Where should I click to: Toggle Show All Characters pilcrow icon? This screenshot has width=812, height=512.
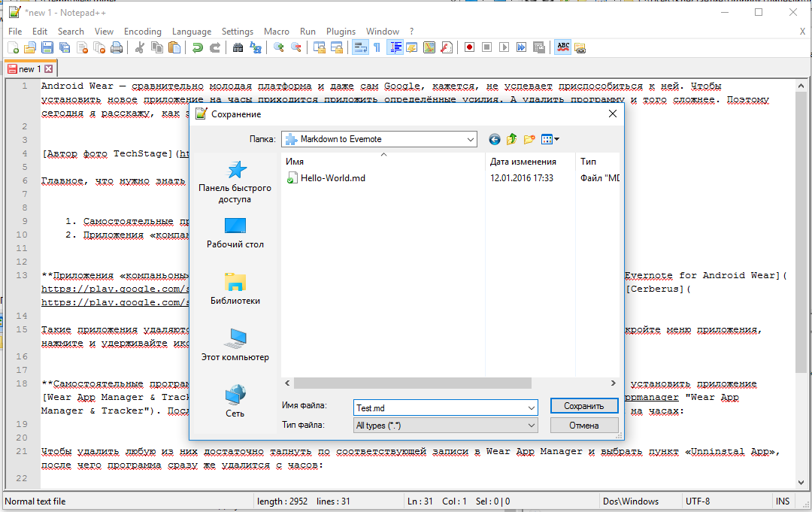[377, 47]
